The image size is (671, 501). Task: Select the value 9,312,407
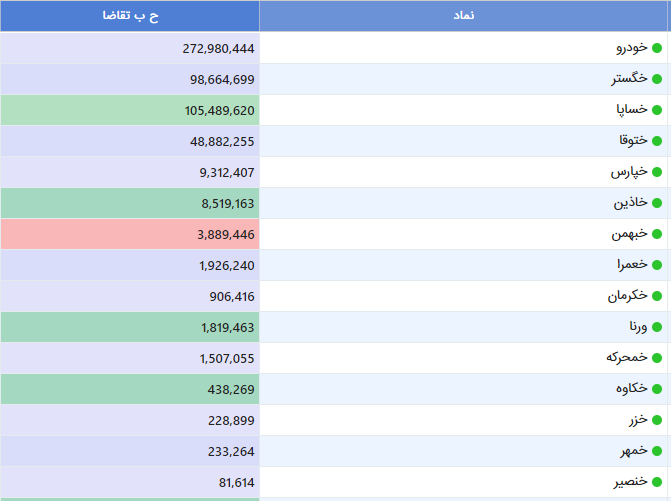pyautogui.click(x=227, y=173)
